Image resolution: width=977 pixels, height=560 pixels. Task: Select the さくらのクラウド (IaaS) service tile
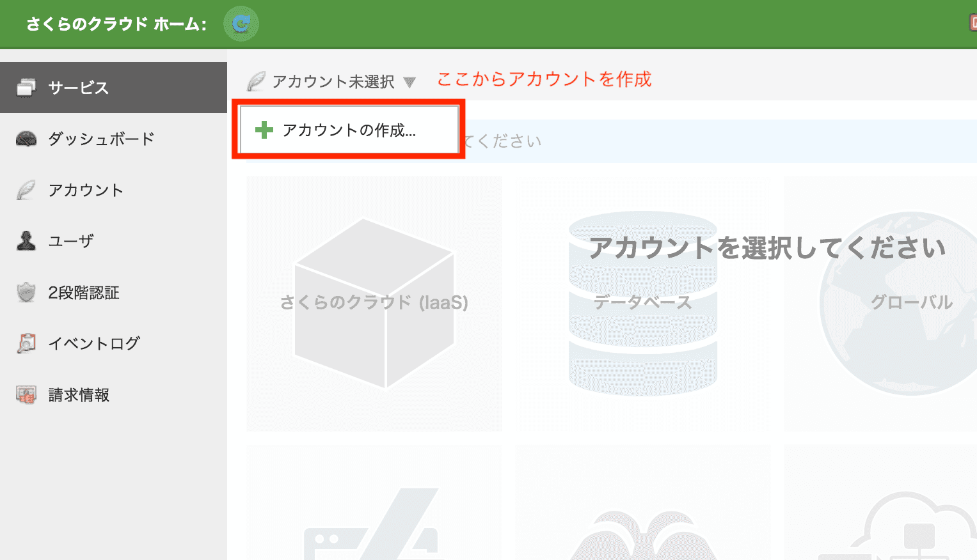click(x=374, y=303)
